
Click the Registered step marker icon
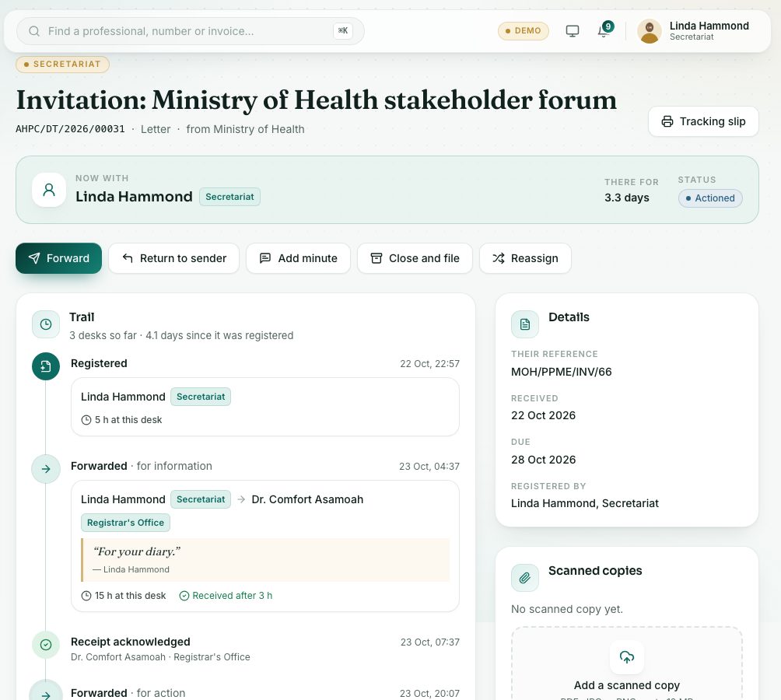pyautogui.click(x=46, y=366)
